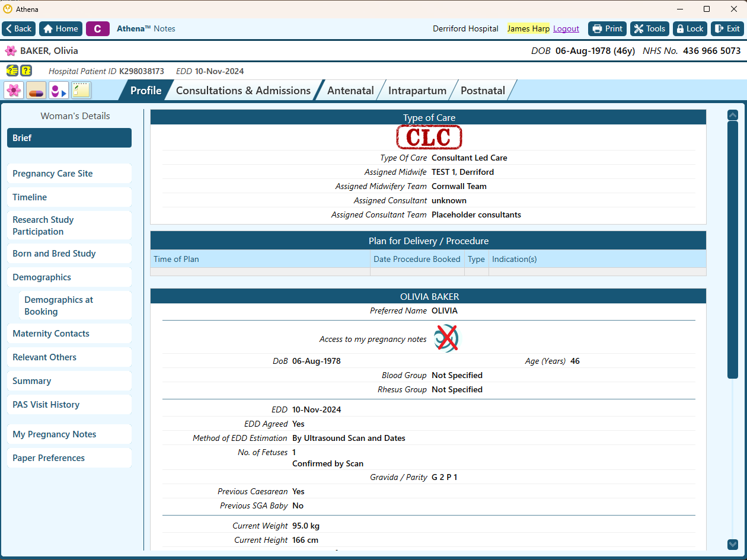Open the Antenatal tab
747x560 pixels.
coord(350,91)
